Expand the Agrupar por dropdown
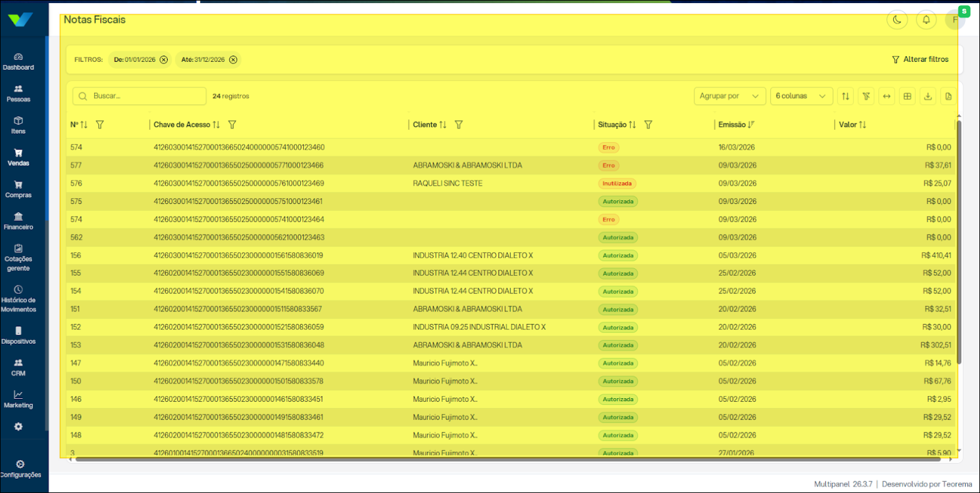This screenshot has width=980, height=493. 729,96
